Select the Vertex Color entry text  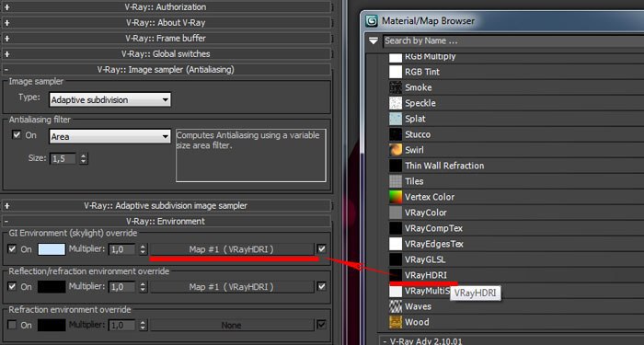pyautogui.click(x=430, y=197)
